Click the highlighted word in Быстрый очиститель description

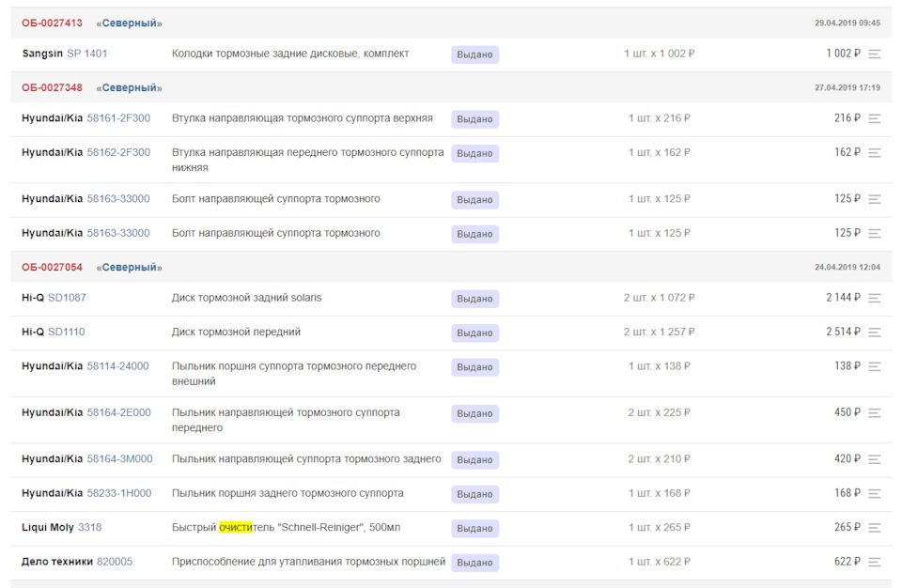pos(235,528)
